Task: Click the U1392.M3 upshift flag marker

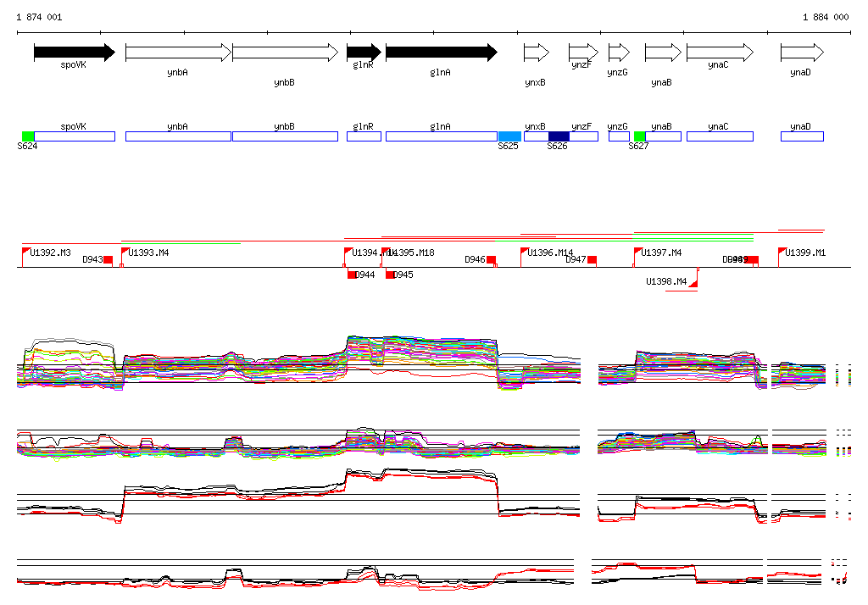Action: (x=25, y=253)
